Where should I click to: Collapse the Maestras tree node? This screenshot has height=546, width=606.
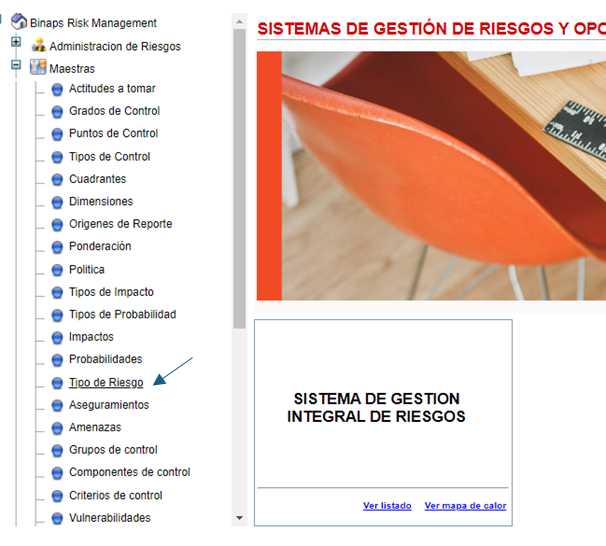point(16,65)
